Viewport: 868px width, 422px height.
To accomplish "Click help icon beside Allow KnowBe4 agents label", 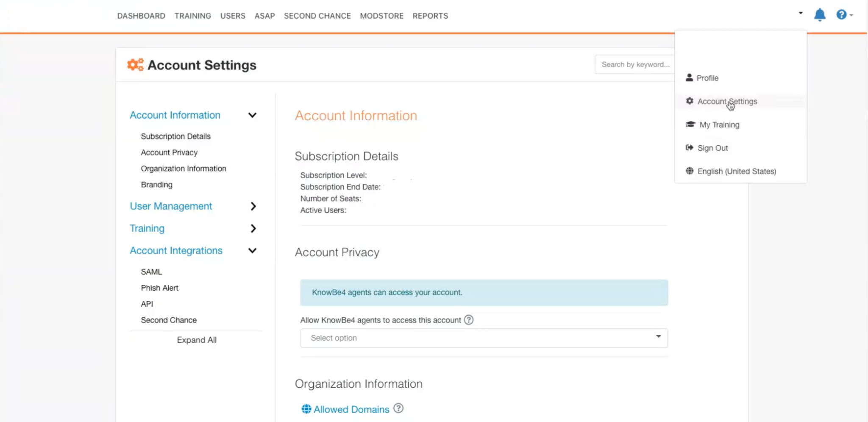I will click(468, 320).
